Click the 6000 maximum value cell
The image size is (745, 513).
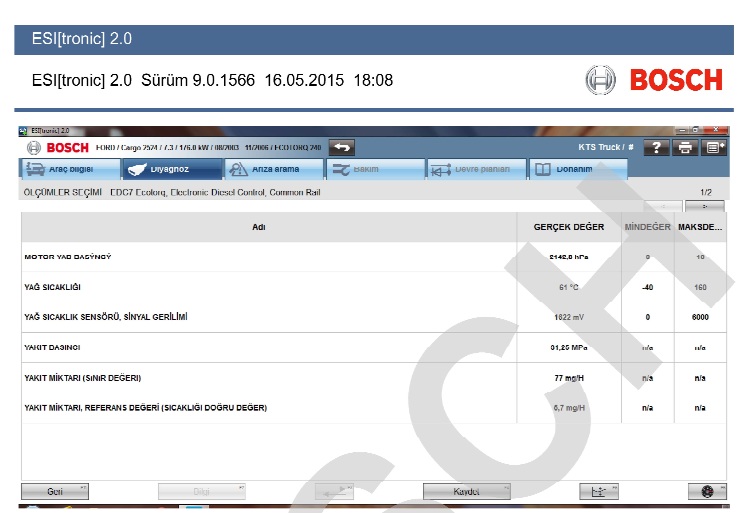pyautogui.click(x=700, y=317)
